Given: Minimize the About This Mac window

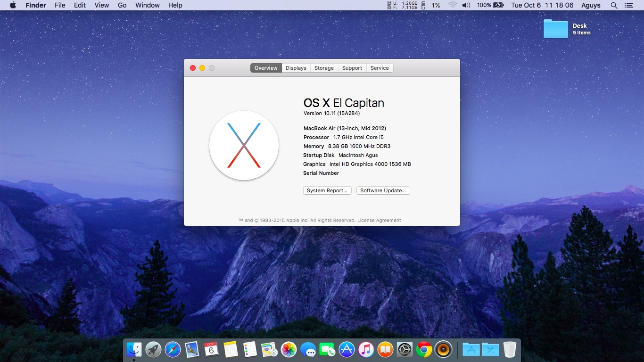Looking at the screenshot, I should [202, 68].
